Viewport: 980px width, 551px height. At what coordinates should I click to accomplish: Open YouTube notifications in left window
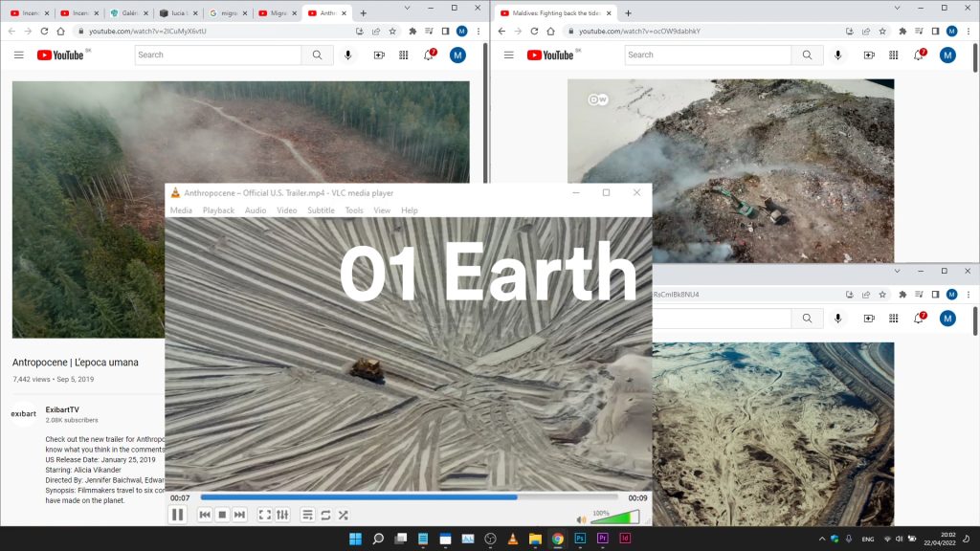(x=429, y=55)
